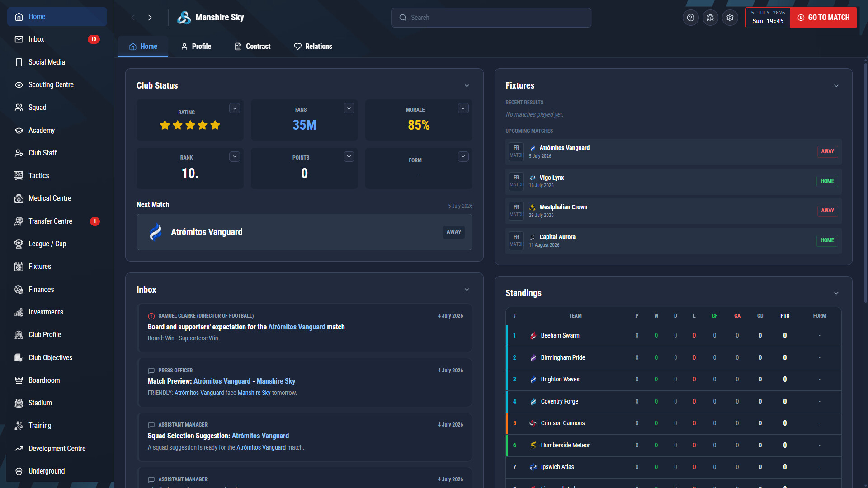The width and height of the screenshot is (868, 488).
Task: Open the Capital Aurora fixture row
Action: click(673, 241)
